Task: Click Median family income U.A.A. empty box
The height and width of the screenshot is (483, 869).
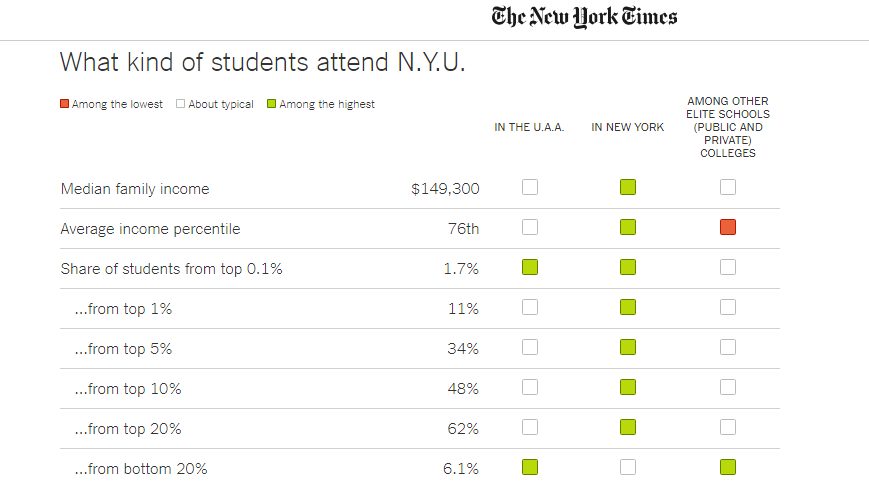Action: 530,187
